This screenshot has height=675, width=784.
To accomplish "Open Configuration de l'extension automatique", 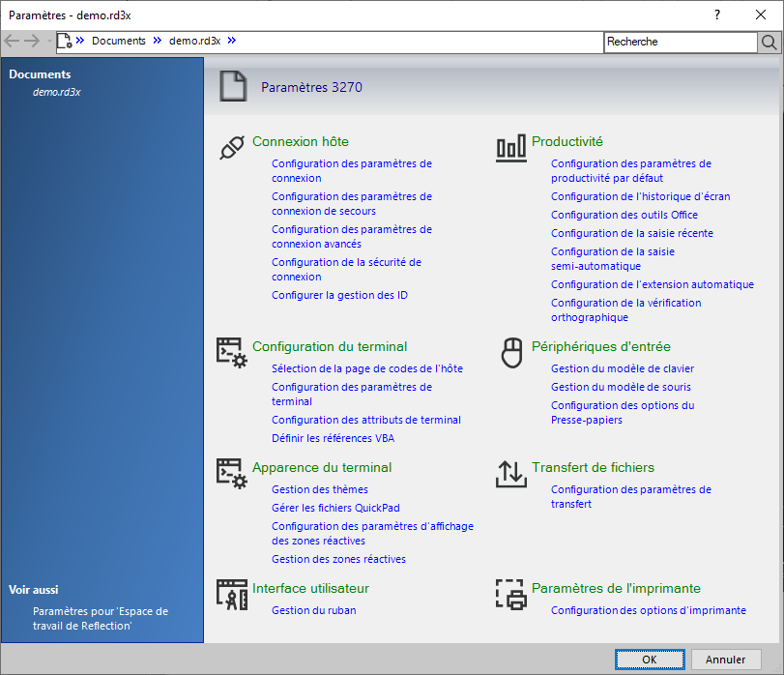I will point(653,284).
